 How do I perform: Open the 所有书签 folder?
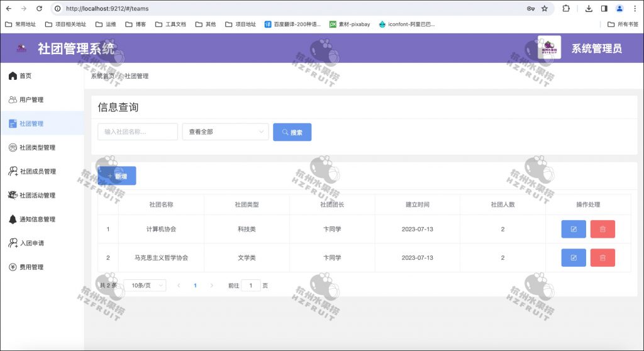(623, 25)
